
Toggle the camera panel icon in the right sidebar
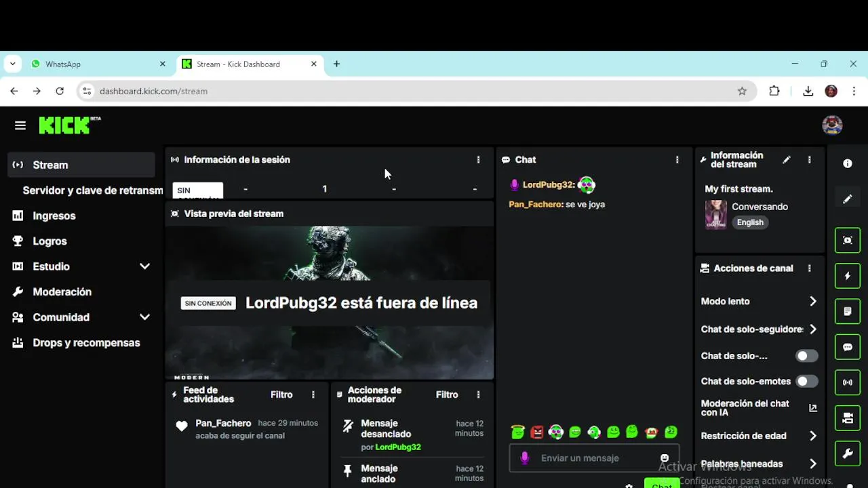848,418
